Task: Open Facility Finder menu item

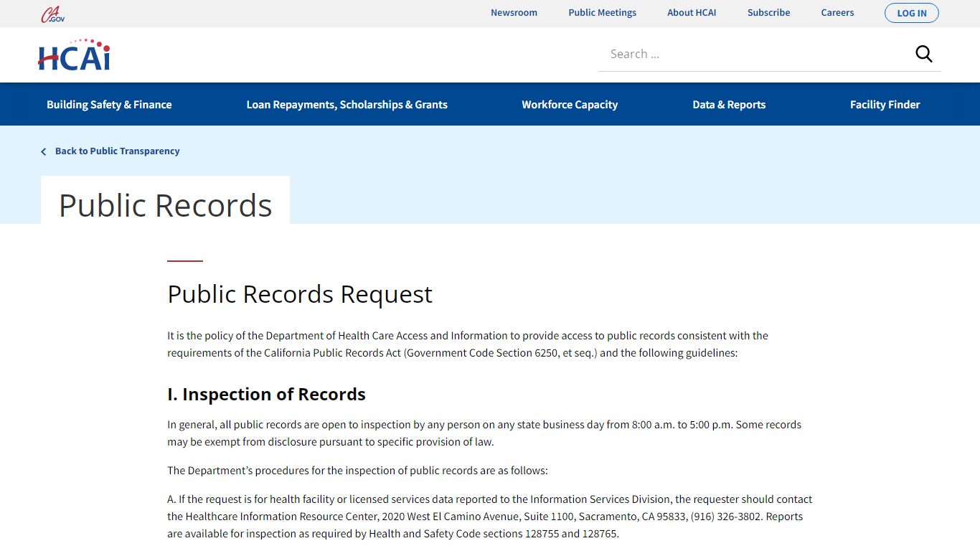Action: click(x=885, y=105)
